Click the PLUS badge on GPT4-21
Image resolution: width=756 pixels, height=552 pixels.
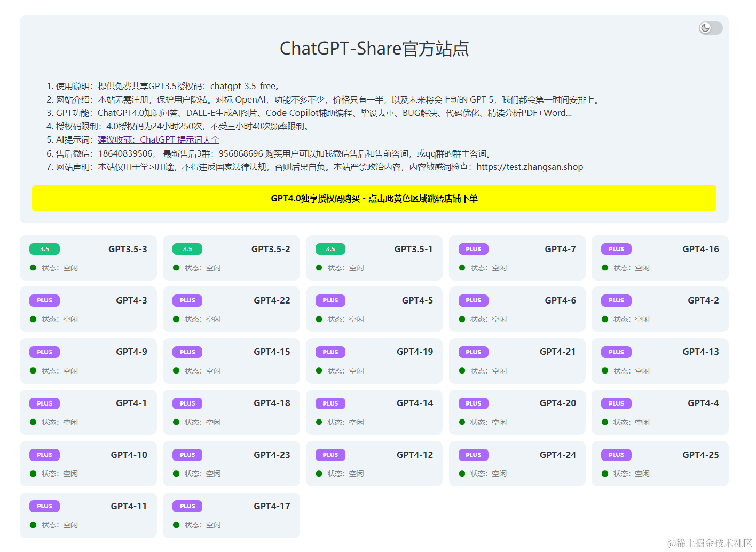pyautogui.click(x=474, y=352)
